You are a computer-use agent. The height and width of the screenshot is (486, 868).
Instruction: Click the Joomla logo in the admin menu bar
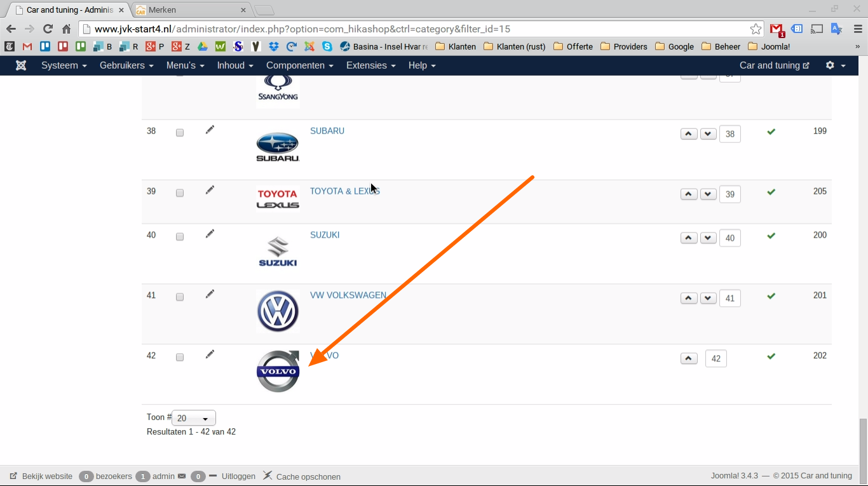(21, 65)
